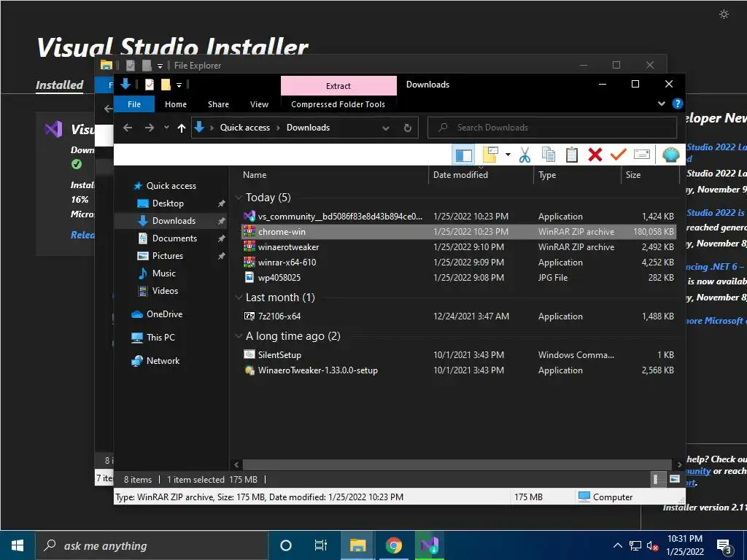This screenshot has width=747, height=560.
Task: Open the Customize Quick Access Toolbar arrow
Action: [x=179, y=85]
